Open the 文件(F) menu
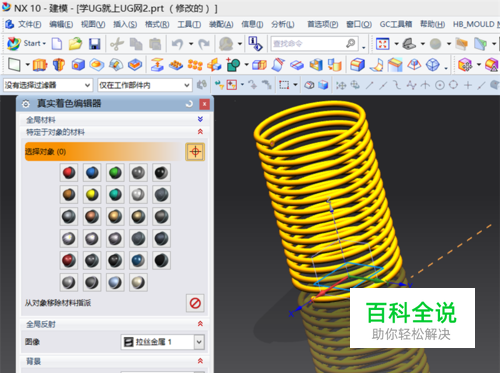 click(29, 24)
